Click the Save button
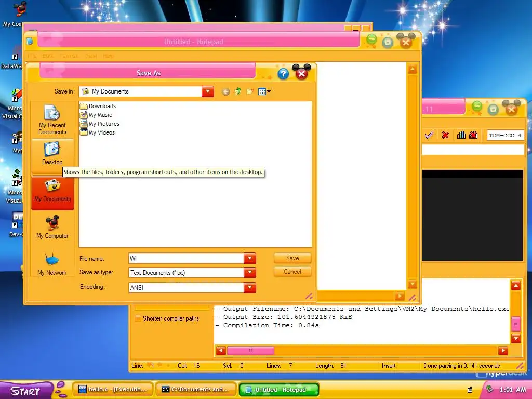 292,258
